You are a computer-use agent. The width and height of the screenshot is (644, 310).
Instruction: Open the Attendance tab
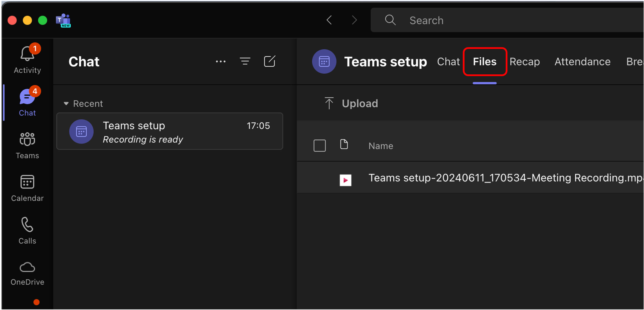click(583, 61)
